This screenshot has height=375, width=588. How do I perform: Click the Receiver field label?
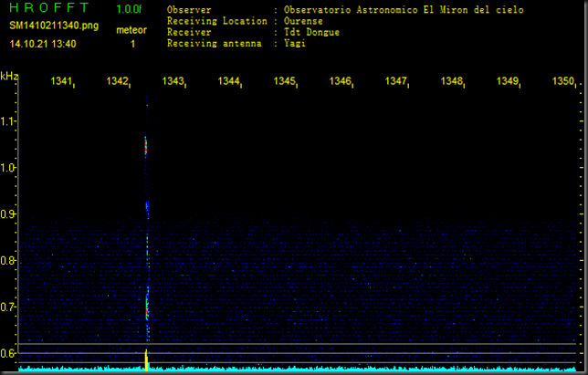pyautogui.click(x=189, y=32)
